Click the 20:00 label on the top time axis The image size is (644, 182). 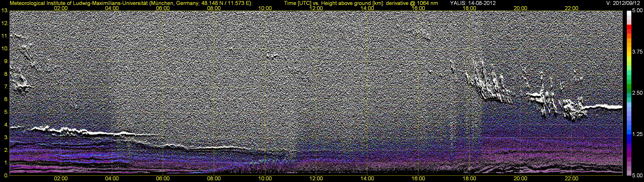click(x=521, y=8)
